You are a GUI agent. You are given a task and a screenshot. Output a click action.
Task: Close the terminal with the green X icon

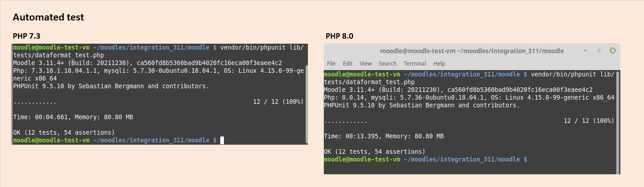612,51
